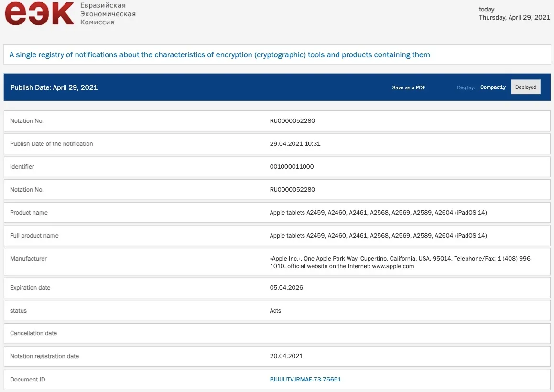Click the 'Notation registration date' label

tap(44, 356)
